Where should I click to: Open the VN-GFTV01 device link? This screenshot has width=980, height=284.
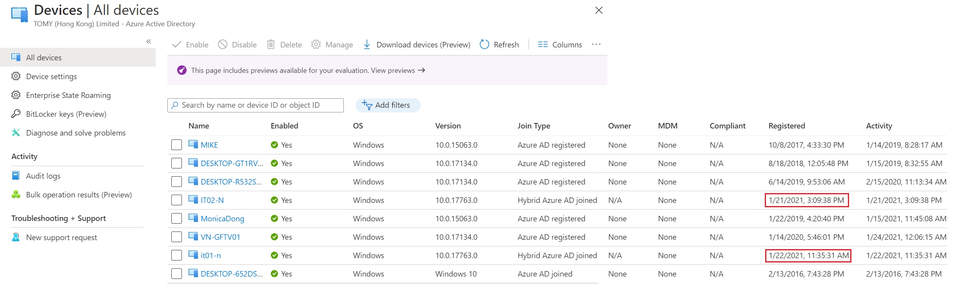pyautogui.click(x=220, y=237)
